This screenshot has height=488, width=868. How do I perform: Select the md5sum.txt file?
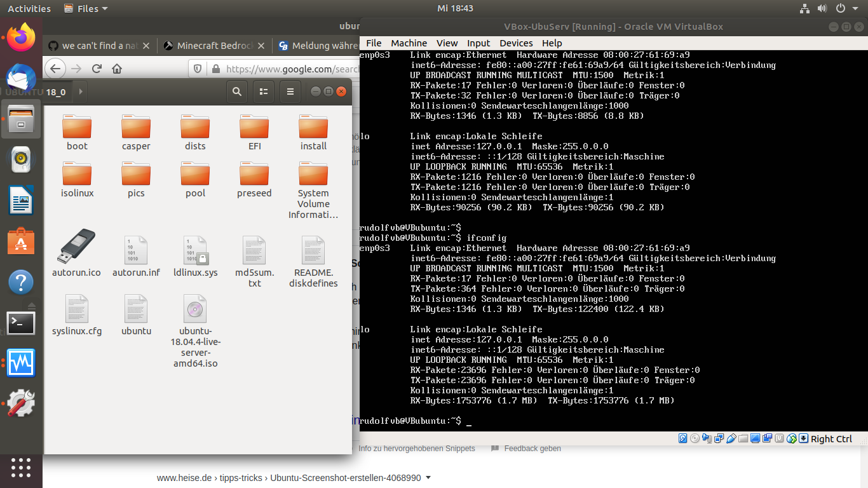254,261
